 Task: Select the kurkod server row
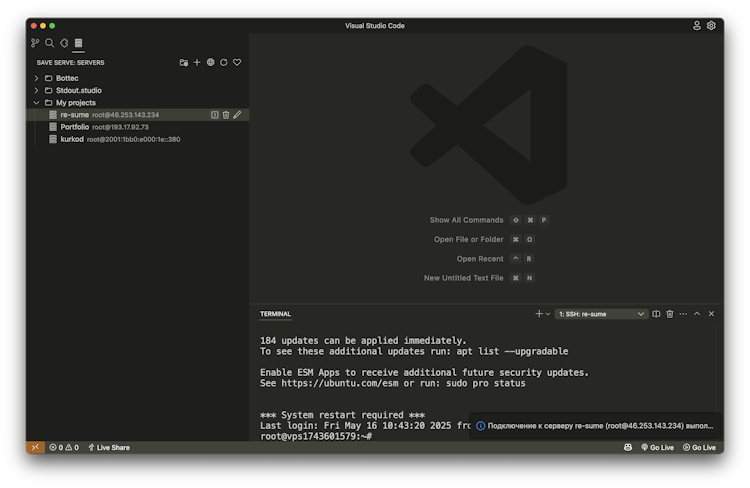138,140
